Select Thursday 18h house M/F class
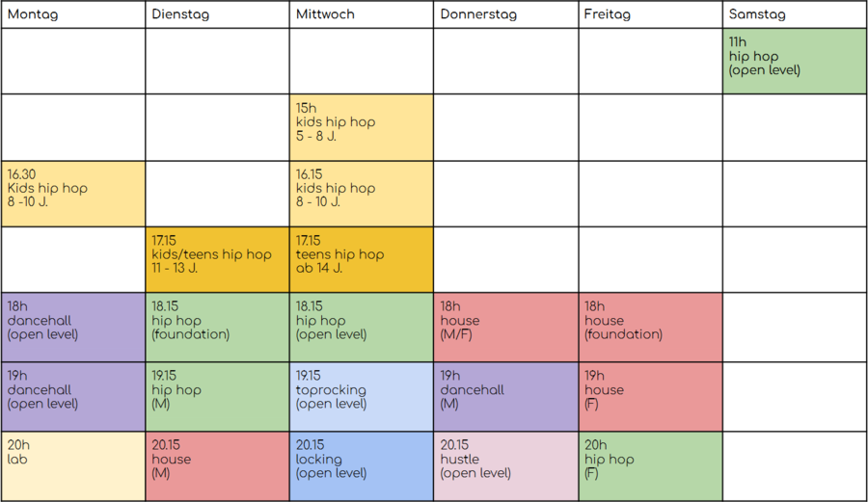Screen dimensions: 868x502 506,328
